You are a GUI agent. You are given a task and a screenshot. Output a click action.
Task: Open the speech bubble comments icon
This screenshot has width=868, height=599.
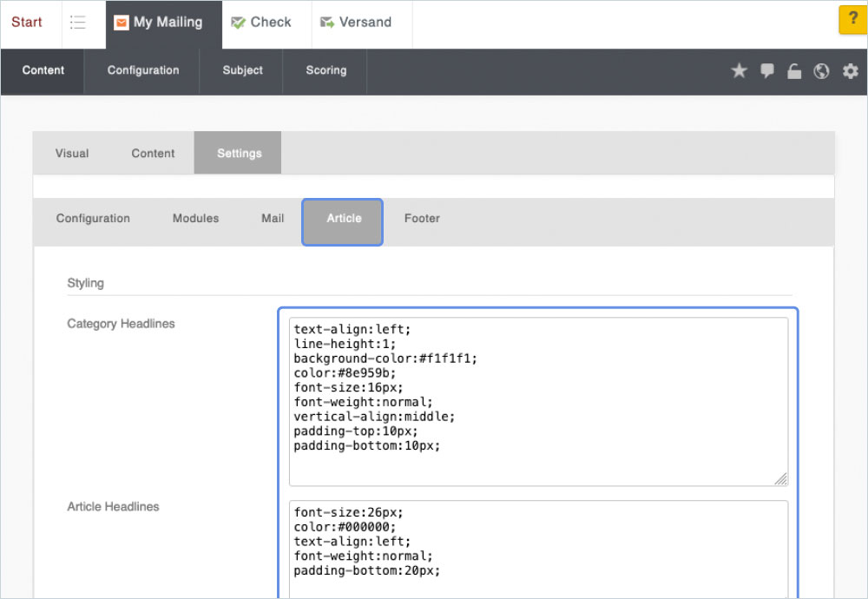[x=766, y=71]
